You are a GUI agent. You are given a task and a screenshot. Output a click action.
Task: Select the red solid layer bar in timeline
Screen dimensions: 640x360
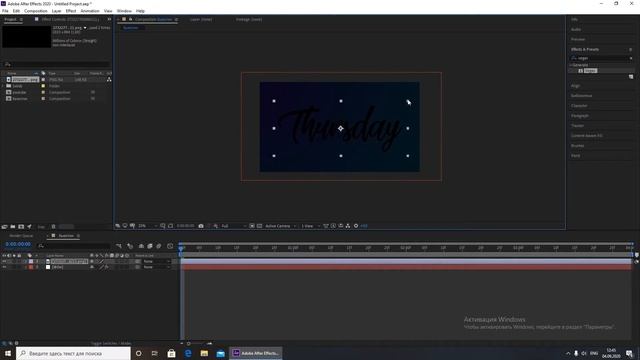click(x=406, y=267)
